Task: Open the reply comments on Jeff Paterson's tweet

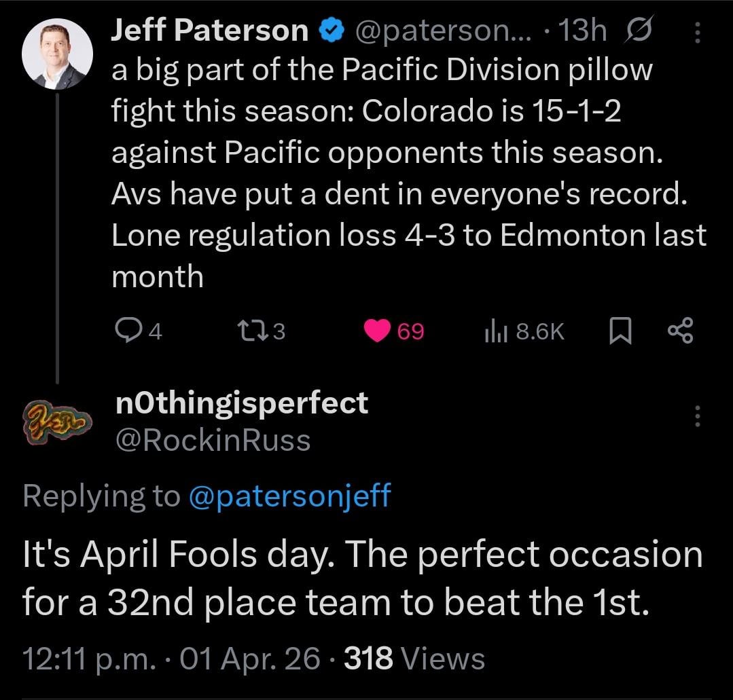Action: point(128,331)
